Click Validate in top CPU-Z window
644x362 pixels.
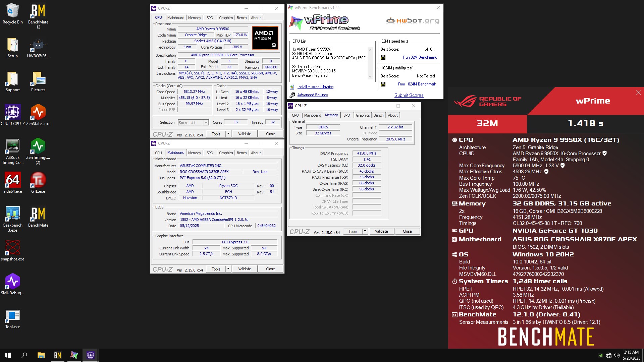245,134
